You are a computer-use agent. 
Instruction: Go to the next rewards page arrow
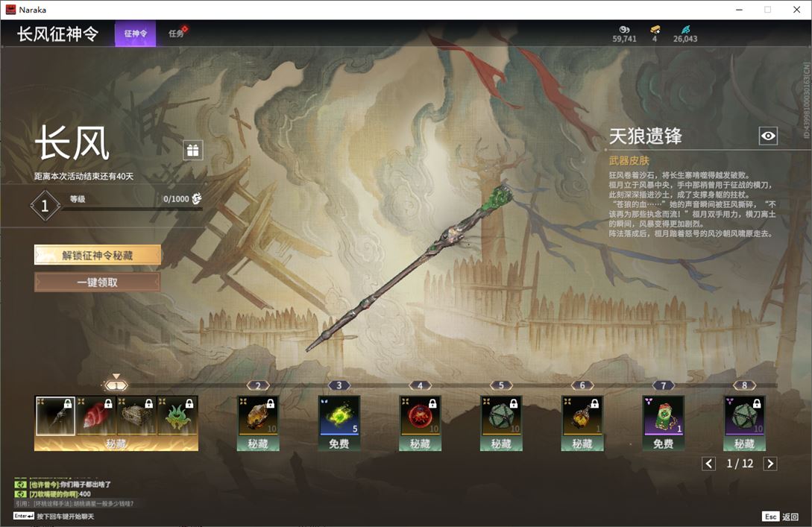770,464
